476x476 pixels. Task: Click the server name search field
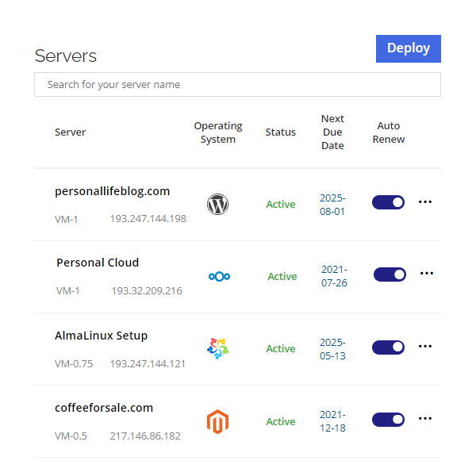(237, 85)
